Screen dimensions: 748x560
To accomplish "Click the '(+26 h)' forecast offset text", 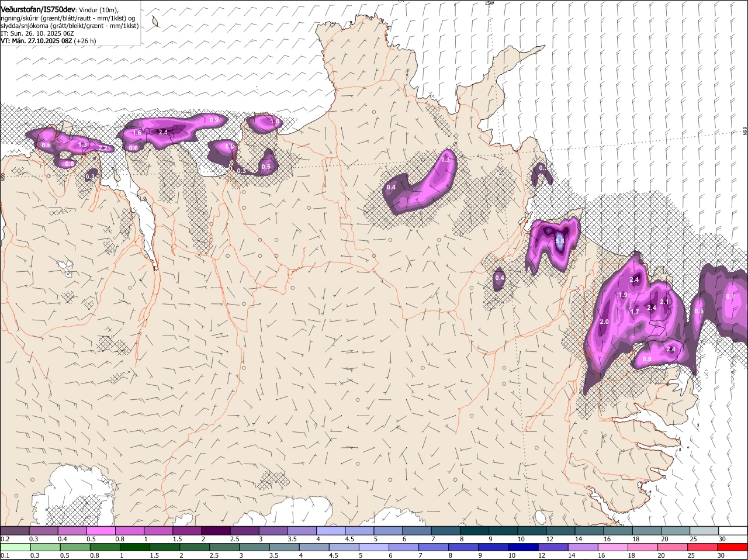I will 85,41.
